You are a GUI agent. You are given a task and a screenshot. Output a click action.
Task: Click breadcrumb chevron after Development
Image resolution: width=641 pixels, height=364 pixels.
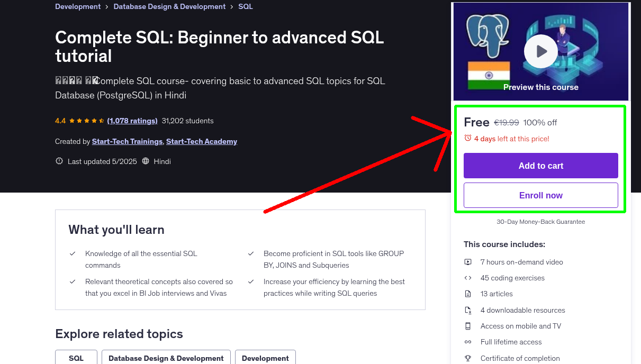pos(107,7)
